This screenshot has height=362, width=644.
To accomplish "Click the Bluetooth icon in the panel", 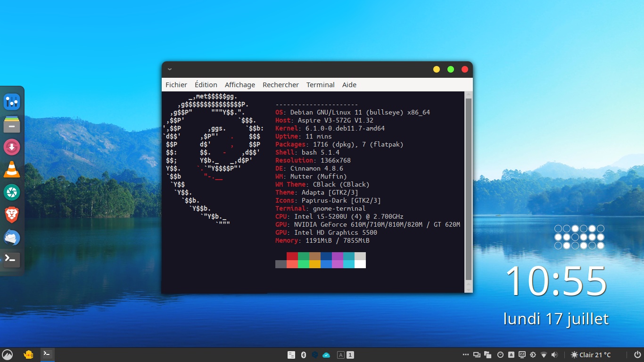I will 304,355.
